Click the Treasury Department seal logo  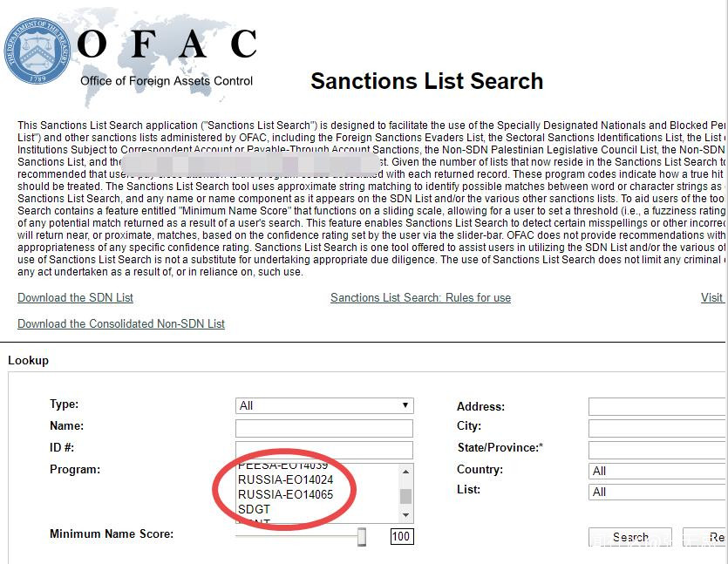(37, 51)
